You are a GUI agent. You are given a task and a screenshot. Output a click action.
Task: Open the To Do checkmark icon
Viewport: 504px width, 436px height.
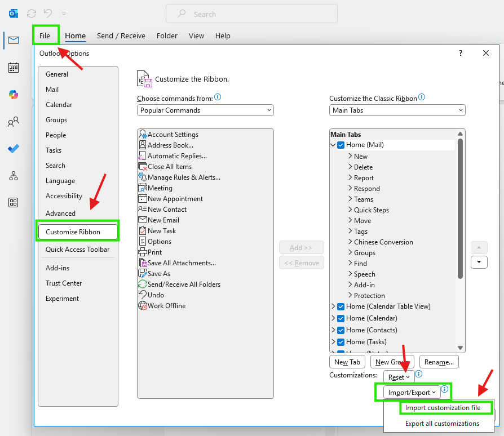tap(14, 149)
